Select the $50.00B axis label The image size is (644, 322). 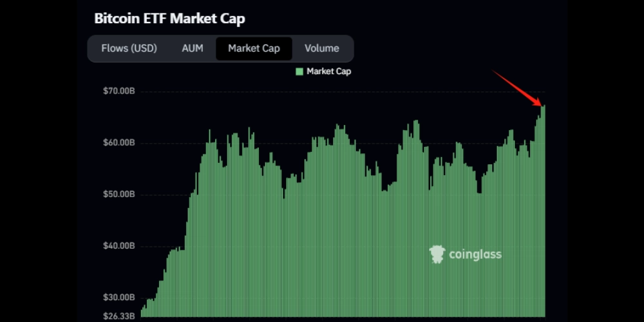(118, 194)
